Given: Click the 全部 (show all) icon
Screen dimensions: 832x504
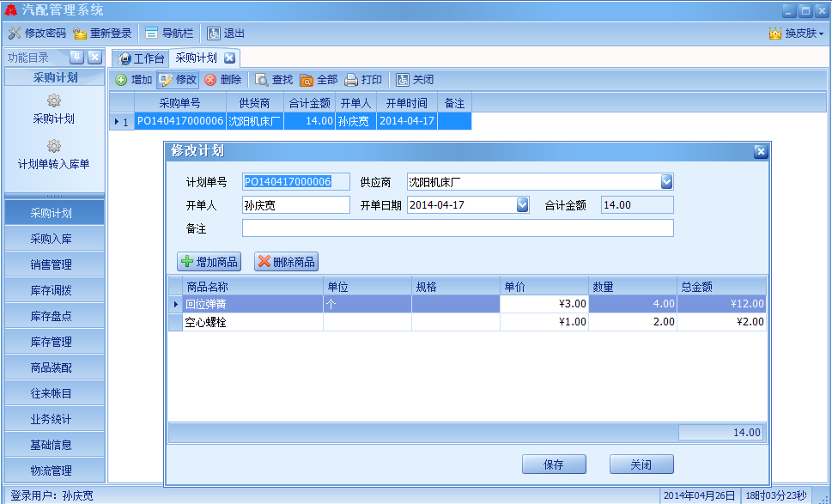Looking at the screenshot, I should 307,80.
